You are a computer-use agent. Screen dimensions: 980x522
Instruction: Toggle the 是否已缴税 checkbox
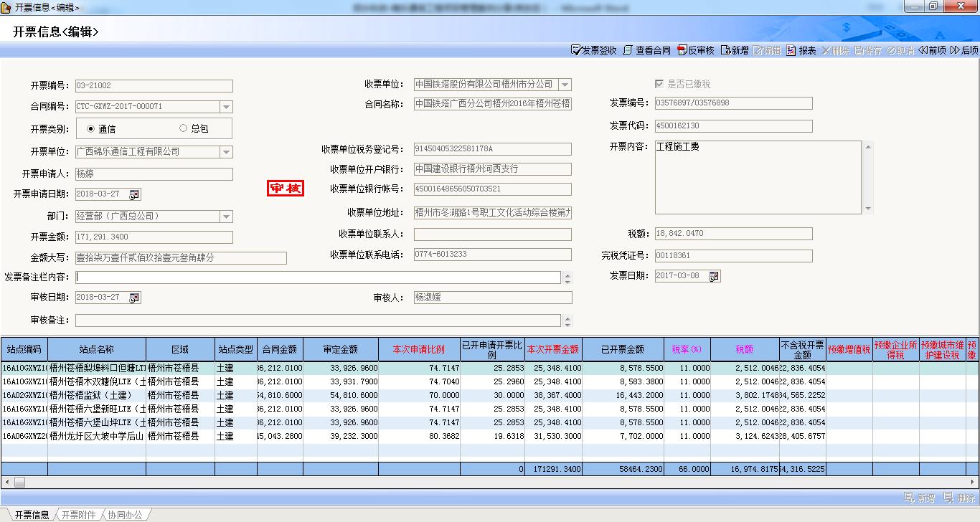[x=659, y=84]
